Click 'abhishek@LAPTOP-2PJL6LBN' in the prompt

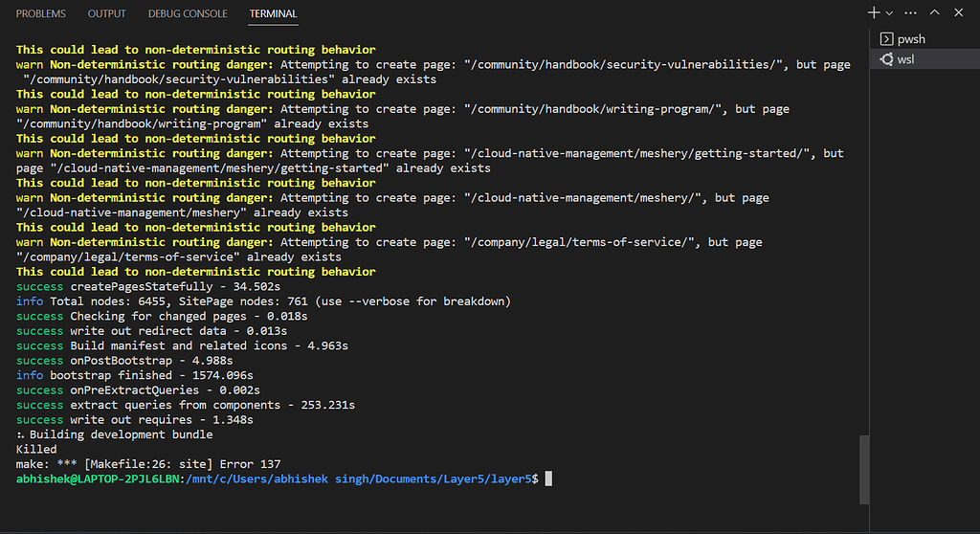pos(98,479)
